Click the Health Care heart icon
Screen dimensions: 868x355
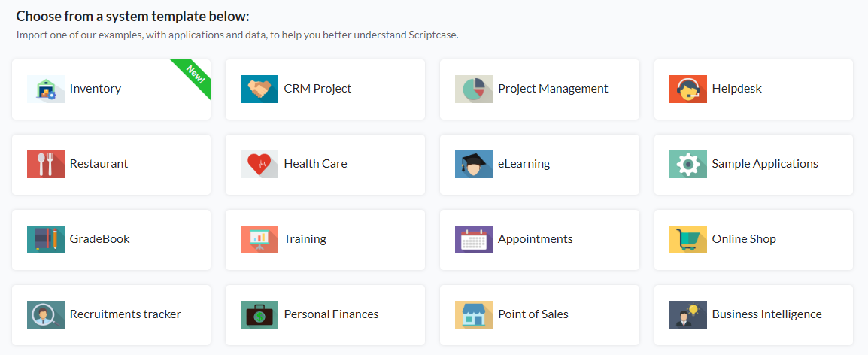click(x=259, y=165)
